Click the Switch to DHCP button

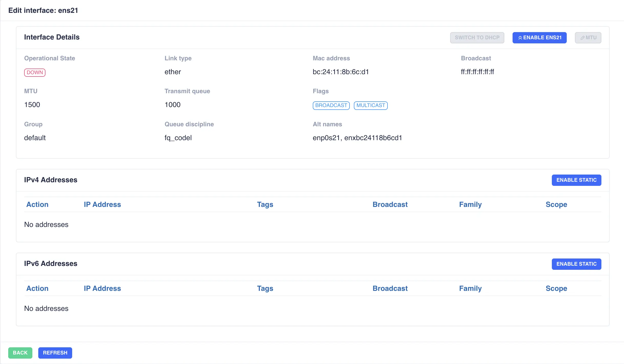(477, 38)
